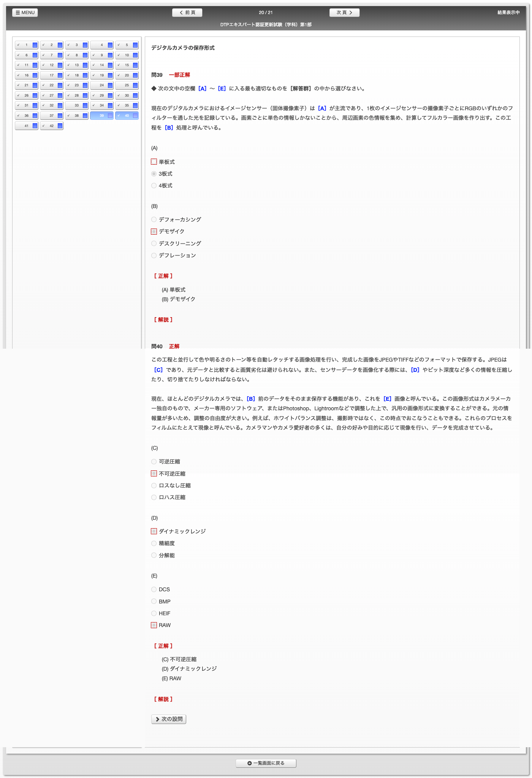
Task: Open the MENU hamburger button
Action: click(x=25, y=13)
